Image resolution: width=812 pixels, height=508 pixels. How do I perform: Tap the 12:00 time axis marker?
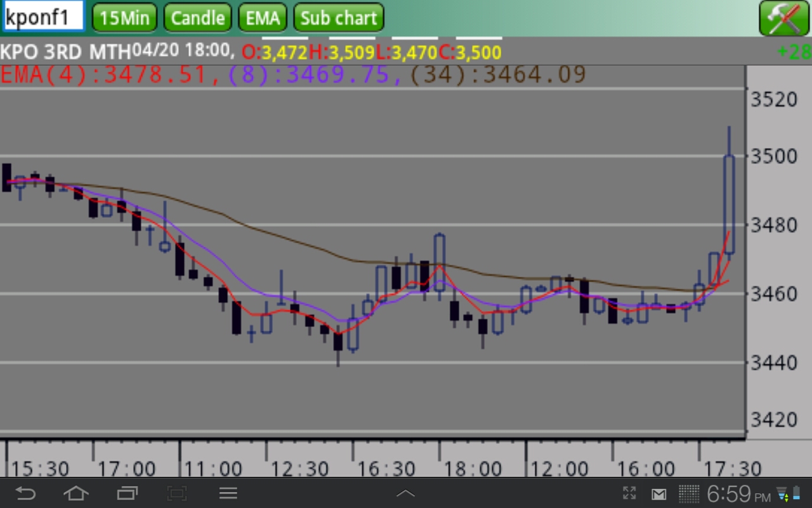coord(560,469)
